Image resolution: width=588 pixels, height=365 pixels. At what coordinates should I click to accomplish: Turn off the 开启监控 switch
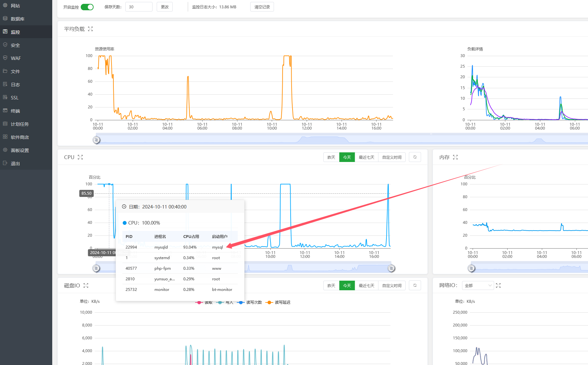pos(87,7)
